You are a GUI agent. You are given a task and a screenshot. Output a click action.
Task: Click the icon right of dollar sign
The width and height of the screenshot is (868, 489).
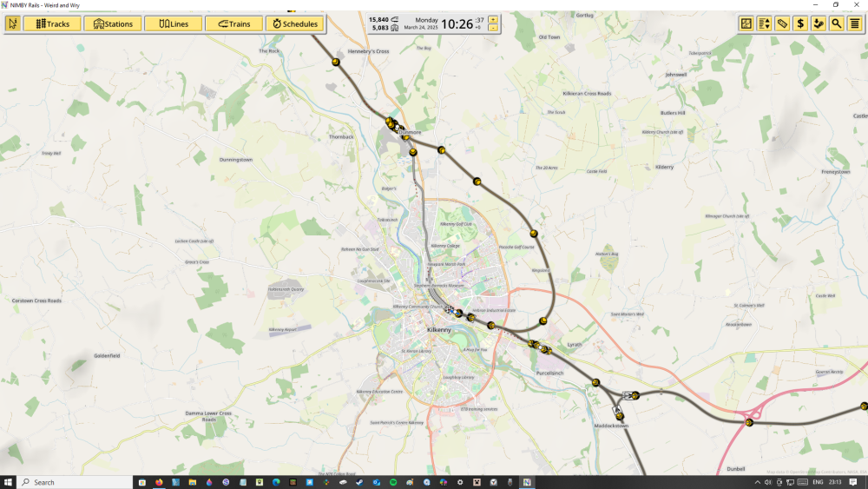(819, 23)
